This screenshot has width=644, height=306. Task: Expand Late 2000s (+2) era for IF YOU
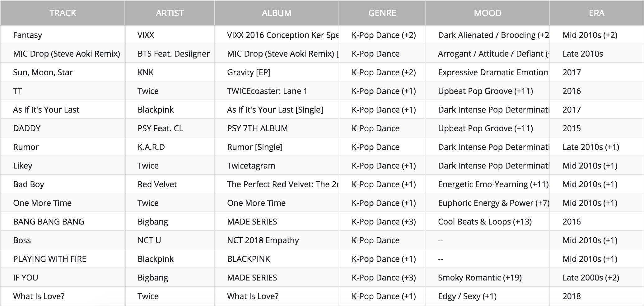click(590, 278)
